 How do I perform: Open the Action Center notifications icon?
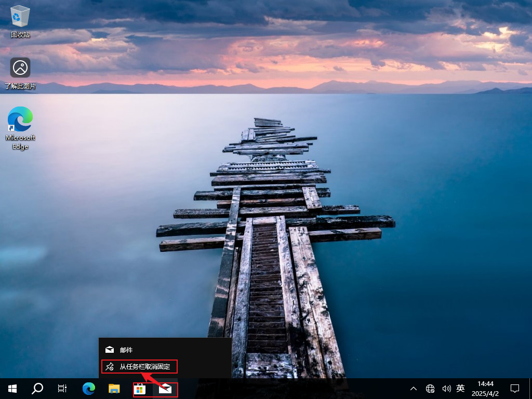(515, 389)
